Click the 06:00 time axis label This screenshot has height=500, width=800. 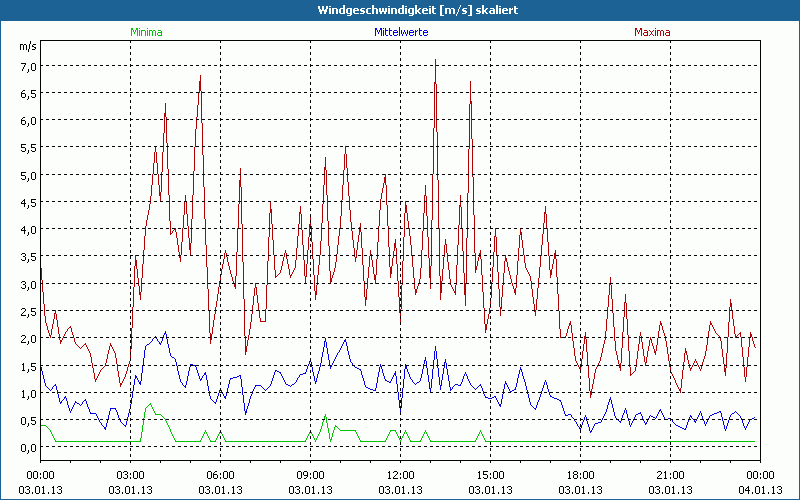click(220, 474)
